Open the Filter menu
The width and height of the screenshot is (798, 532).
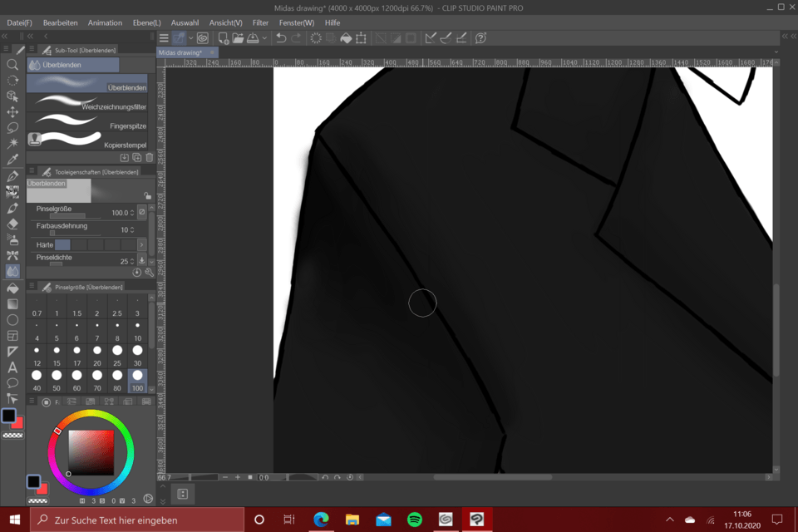pos(260,22)
